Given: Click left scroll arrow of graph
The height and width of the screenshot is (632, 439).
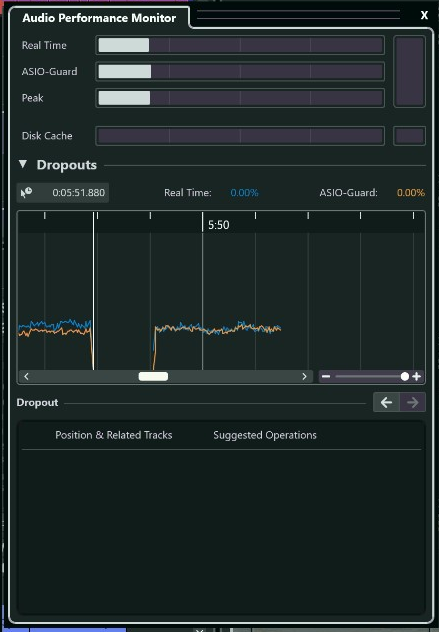Looking at the screenshot, I should coord(26,376).
